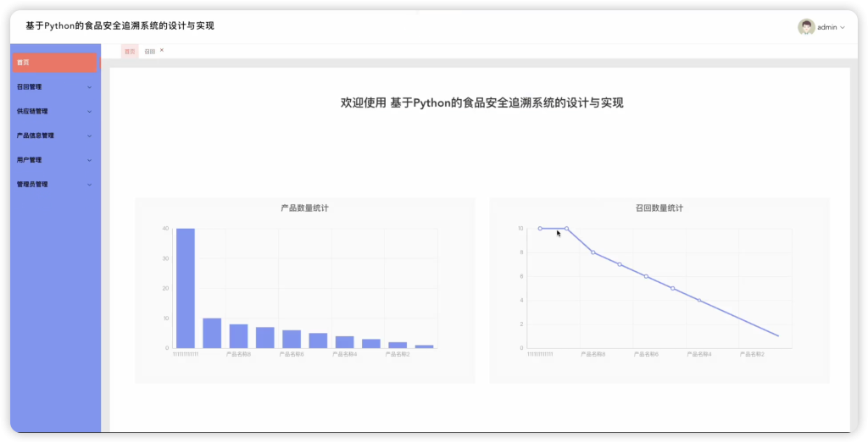Open the 供应链管理 sidebar menu label
Viewport: 868px width, 443px height.
pos(32,111)
